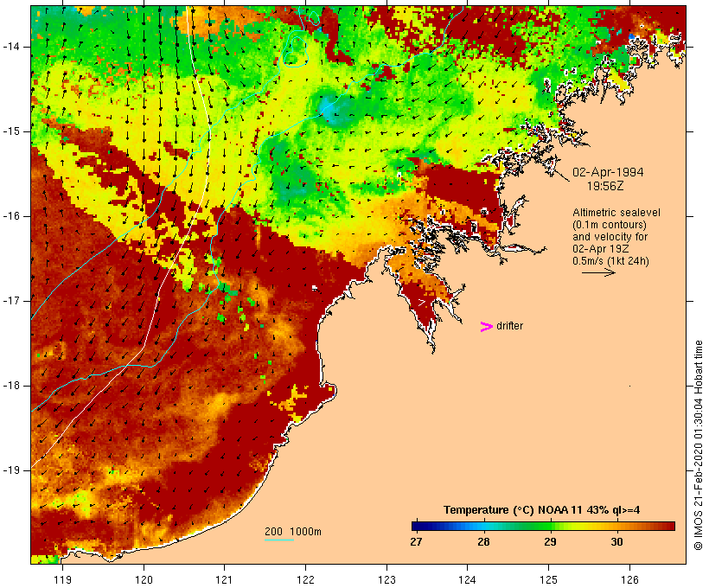Screen dimensions: 709x588
Task: Click the date text '02-Apr-1994'
Action: click(608, 172)
